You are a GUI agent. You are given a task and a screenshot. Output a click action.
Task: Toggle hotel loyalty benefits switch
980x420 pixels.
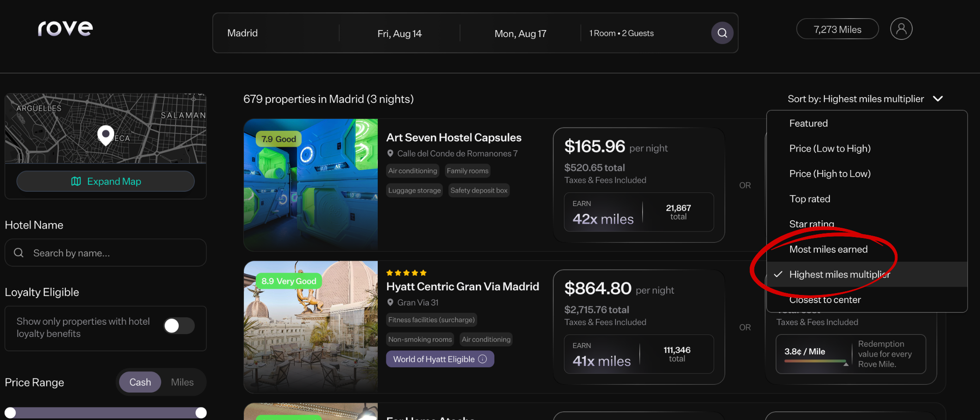(179, 326)
